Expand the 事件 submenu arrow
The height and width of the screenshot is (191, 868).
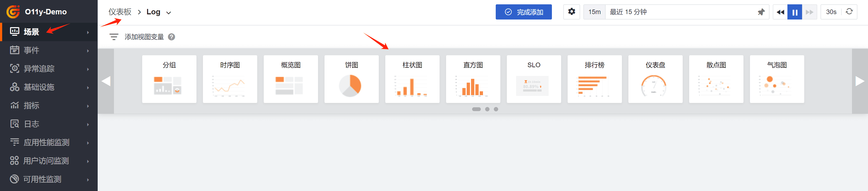tap(88, 51)
